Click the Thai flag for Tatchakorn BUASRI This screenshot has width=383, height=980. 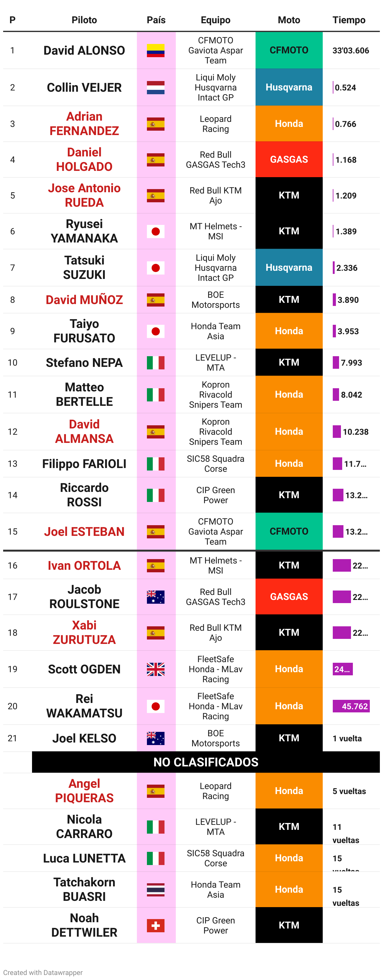(156, 890)
